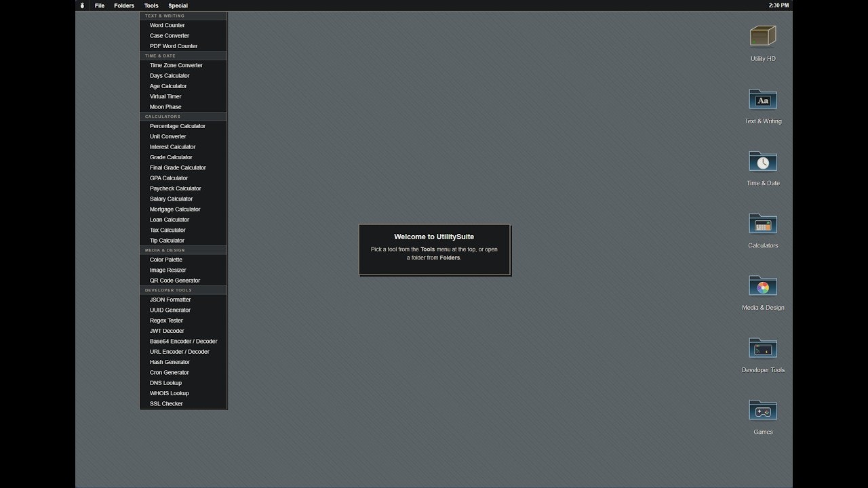The height and width of the screenshot is (488, 868).
Task: Choose Case Converter in the menu
Action: [183, 36]
